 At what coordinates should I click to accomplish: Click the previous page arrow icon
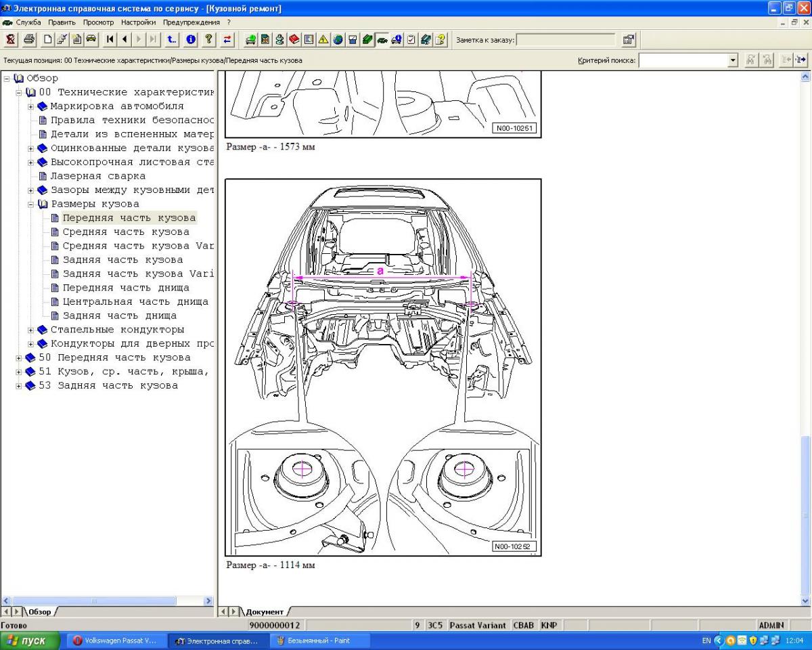tap(125, 39)
